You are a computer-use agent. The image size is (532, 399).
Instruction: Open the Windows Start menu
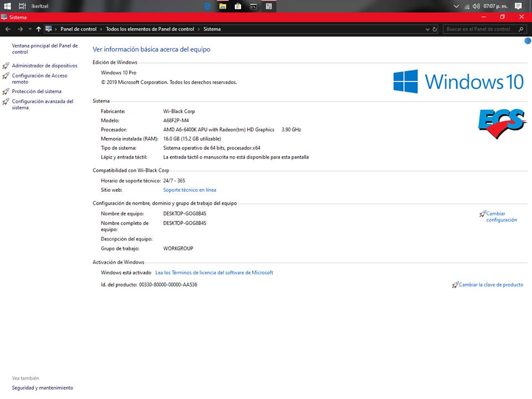point(7,6)
